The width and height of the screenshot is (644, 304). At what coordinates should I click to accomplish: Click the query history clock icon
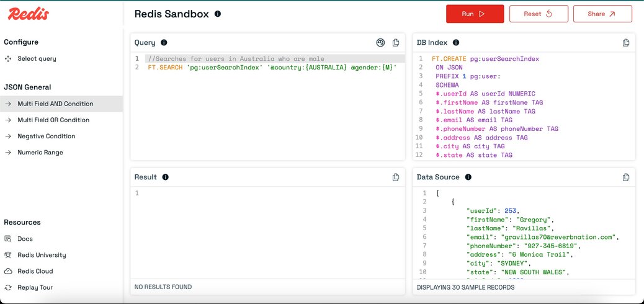coord(380,43)
